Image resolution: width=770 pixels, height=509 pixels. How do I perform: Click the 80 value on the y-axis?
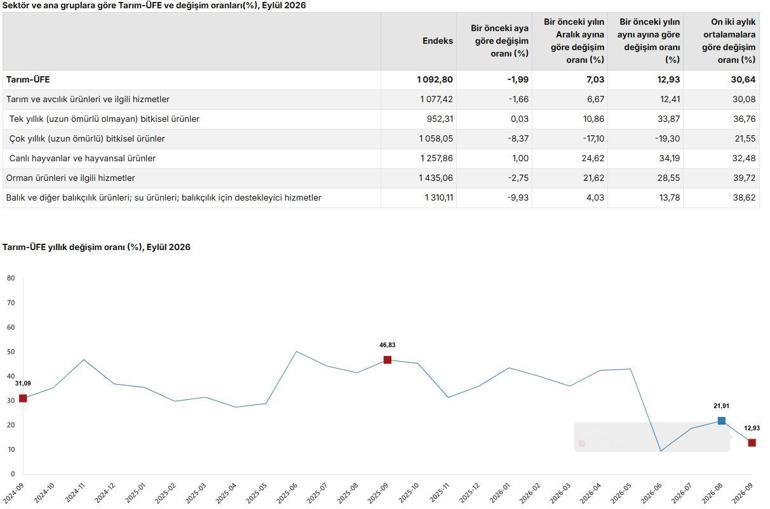(11, 278)
